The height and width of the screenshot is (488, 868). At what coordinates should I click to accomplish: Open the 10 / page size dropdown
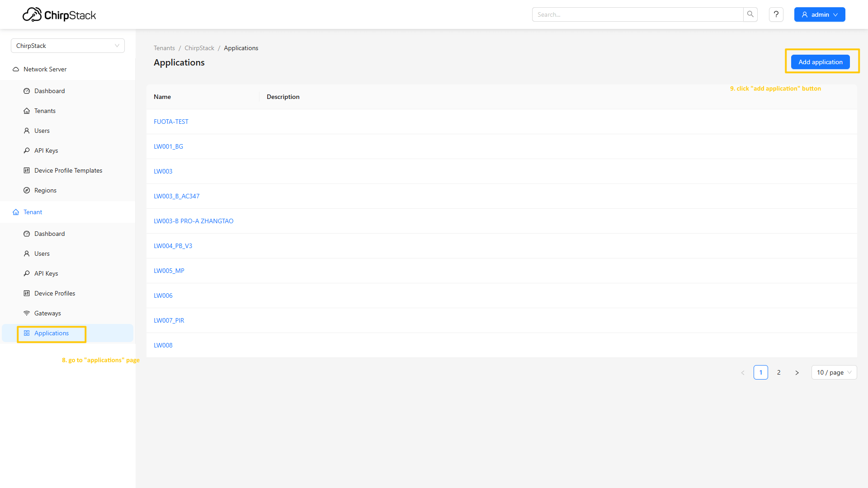(x=834, y=372)
